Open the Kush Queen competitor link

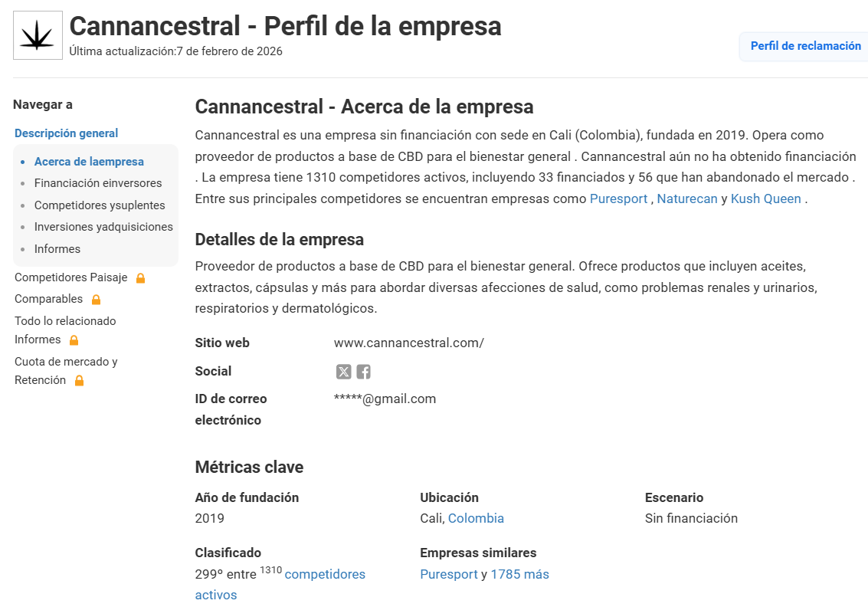coord(765,199)
